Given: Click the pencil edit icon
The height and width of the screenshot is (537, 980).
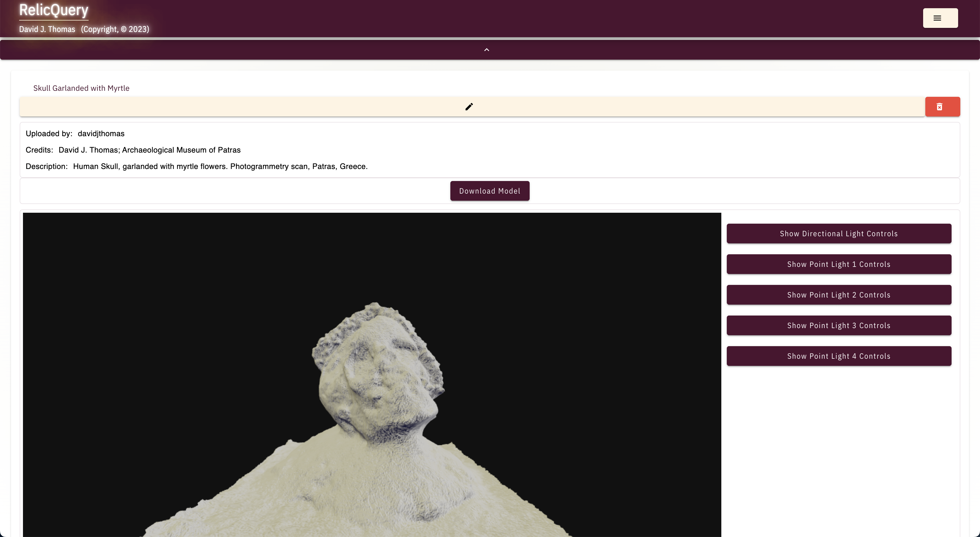Looking at the screenshot, I should 469,106.
